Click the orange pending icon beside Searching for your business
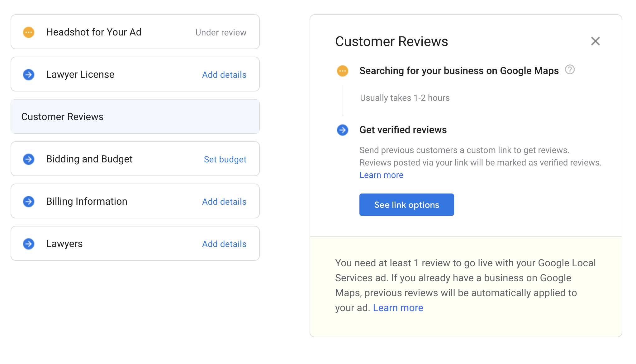 coord(343,71)
